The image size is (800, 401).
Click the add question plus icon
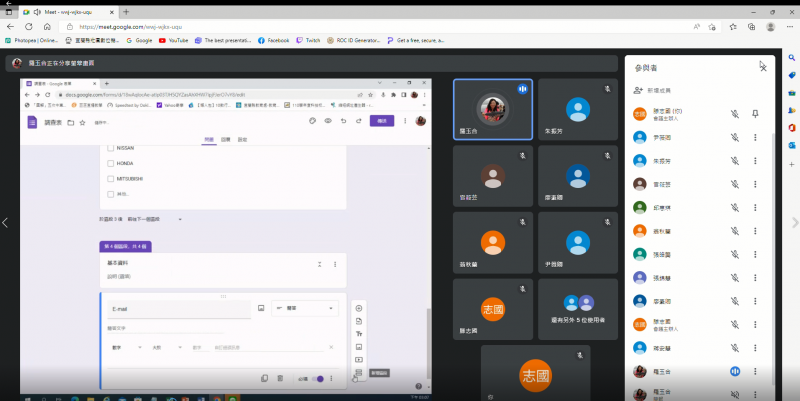(x=359, y=307)
